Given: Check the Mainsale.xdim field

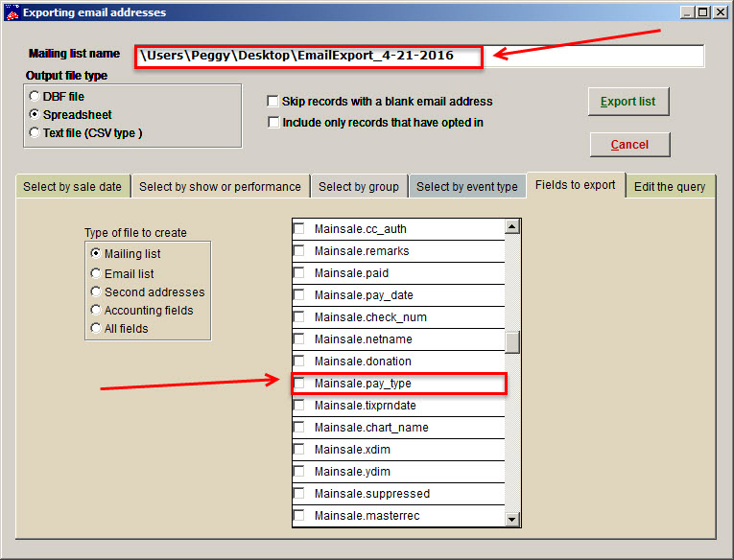Looking at the screenshot, I should [x=298, y=449].
